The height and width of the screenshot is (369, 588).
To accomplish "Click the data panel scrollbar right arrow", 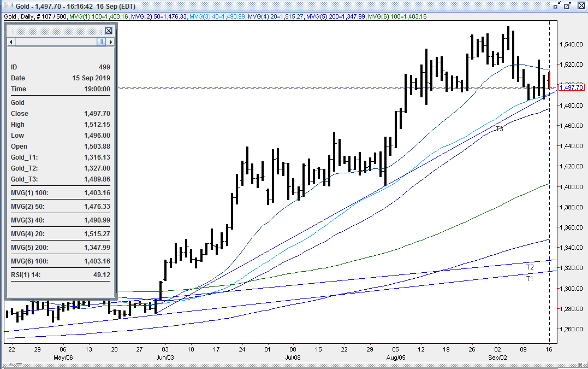I will [x=110, y=42].
